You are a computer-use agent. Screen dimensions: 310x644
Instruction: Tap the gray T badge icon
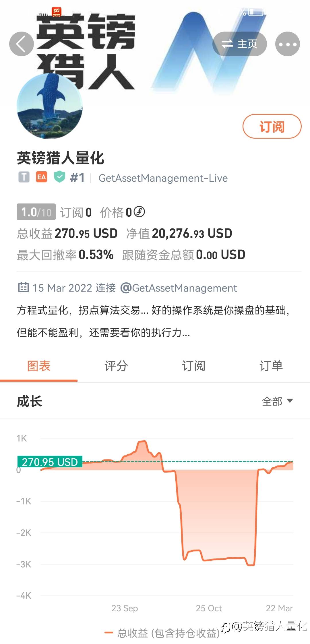coord(24,177)
